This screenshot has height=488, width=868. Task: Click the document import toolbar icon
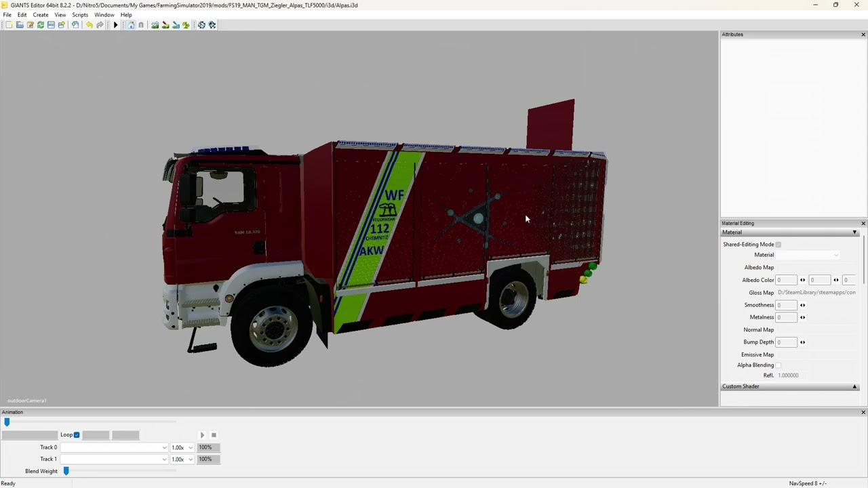75,25
